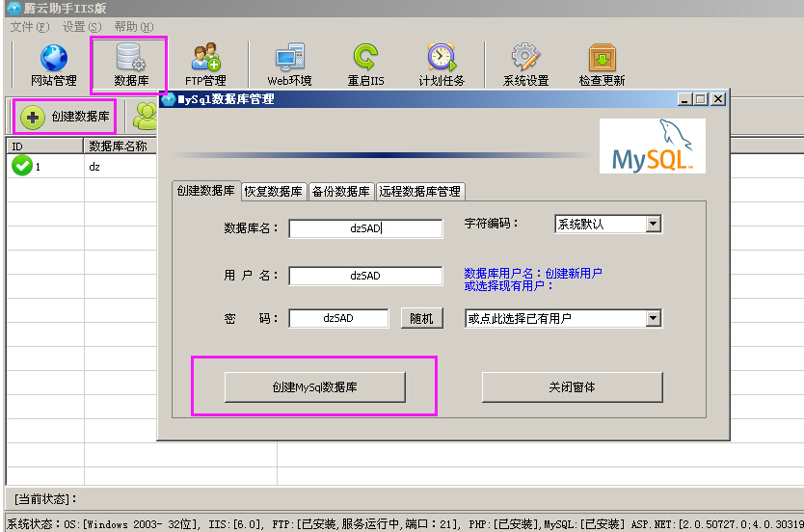The height and width of the screenshot is (532, 804).
Task: Click the 系统状态 OS status bar text
Action: (403, 523)
